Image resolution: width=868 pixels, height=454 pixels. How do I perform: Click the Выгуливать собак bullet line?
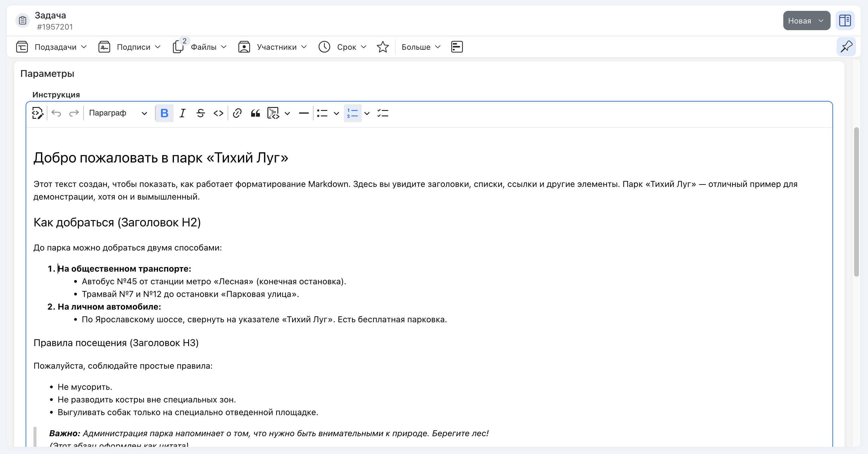(188, 412)
